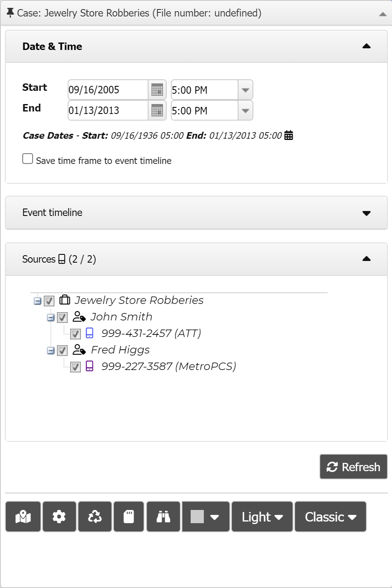Click the map marker toolbar icon

coord(23,517)
